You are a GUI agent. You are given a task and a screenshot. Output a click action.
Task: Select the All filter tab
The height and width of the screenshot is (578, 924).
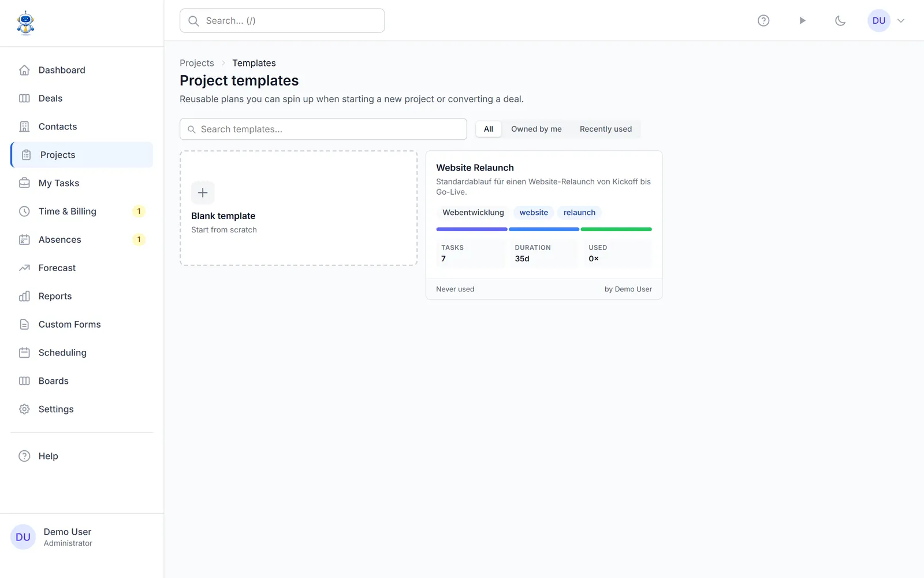pos(489,129)
